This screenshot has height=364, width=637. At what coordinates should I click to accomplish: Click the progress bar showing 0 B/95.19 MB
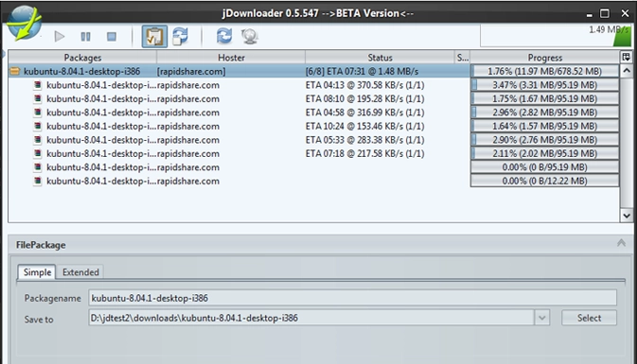545,167
